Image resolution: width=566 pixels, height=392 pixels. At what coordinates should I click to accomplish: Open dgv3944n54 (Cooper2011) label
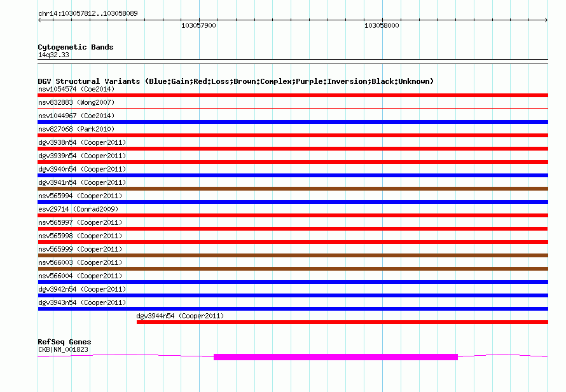180,316
